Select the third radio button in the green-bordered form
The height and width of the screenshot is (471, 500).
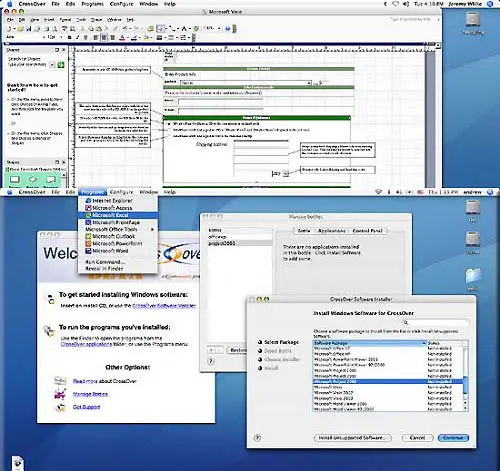point(169,136)
